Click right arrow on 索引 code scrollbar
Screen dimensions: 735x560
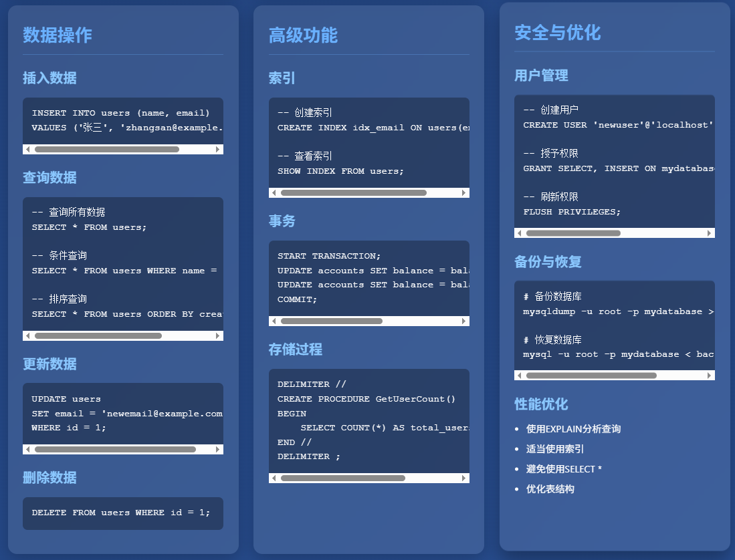[465, 193]
